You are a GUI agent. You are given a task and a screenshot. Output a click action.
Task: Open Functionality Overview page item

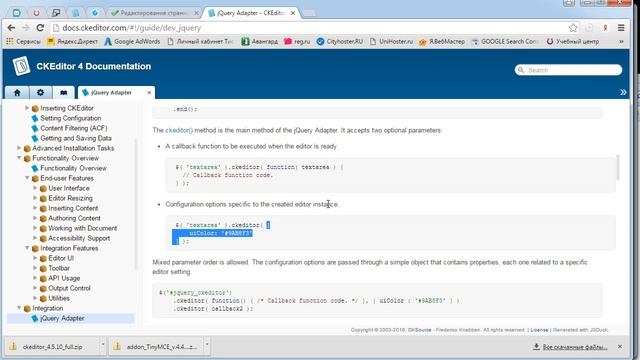73,168
